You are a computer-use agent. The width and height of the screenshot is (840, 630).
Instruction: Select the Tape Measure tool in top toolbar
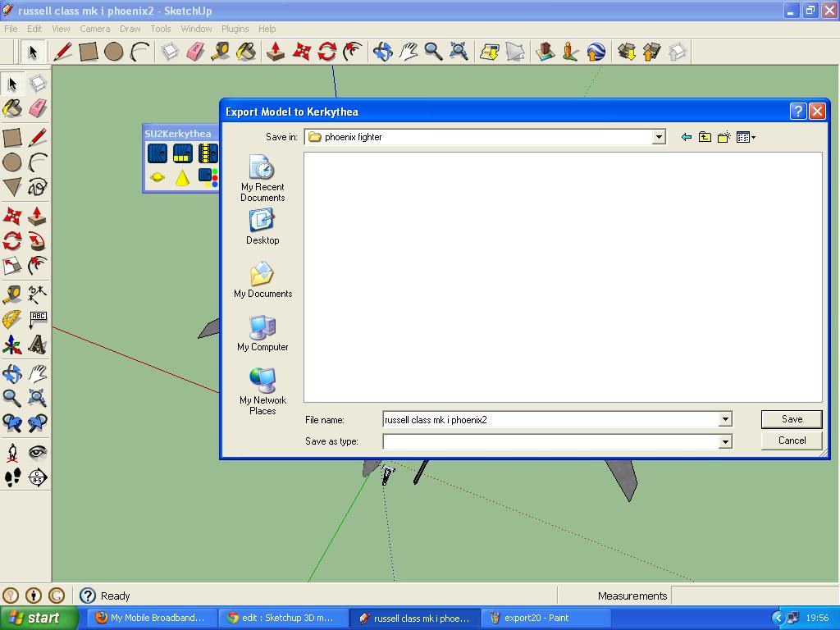221,52
